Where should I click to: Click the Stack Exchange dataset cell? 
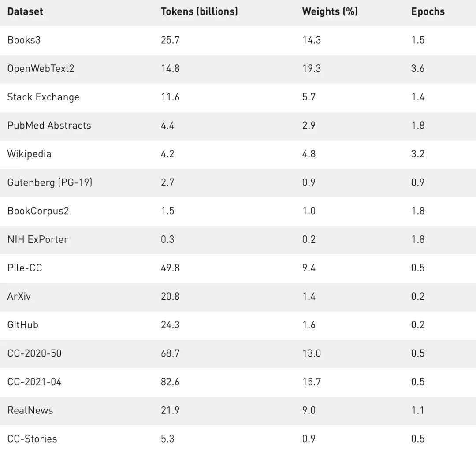click(x=43, y=97)
